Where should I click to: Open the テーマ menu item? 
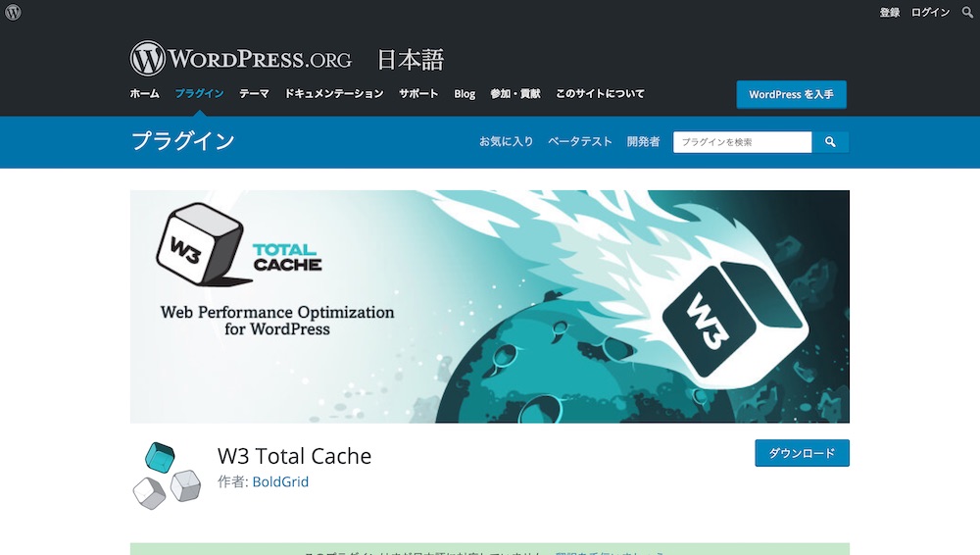click(x=254, y=94)
